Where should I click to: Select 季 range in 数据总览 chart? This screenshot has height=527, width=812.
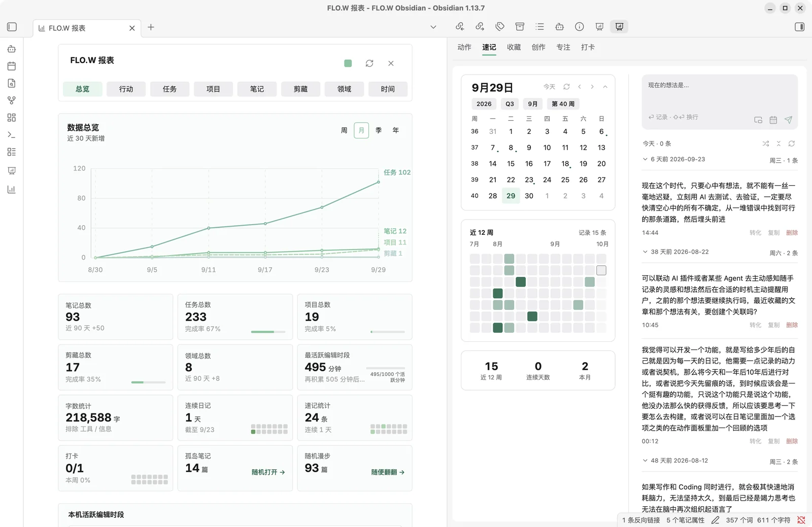tap(379, 130)
